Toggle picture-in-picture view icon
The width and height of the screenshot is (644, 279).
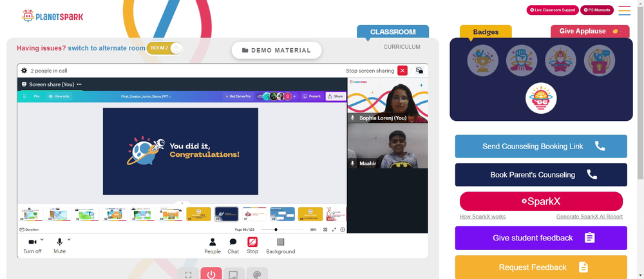click(x=419, y=71)
